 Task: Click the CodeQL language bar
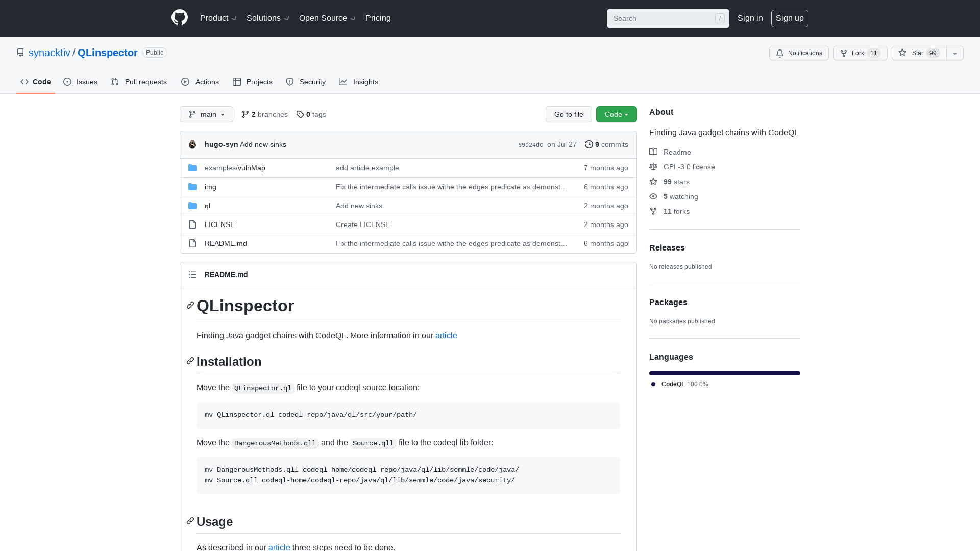click(725, 373)
